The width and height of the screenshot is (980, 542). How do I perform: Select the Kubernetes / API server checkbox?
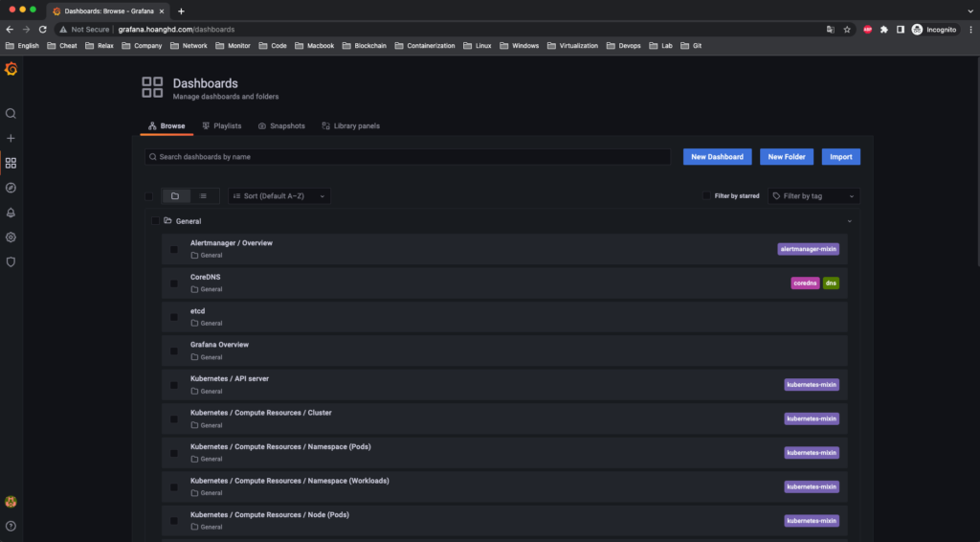[x=174, y=385]
